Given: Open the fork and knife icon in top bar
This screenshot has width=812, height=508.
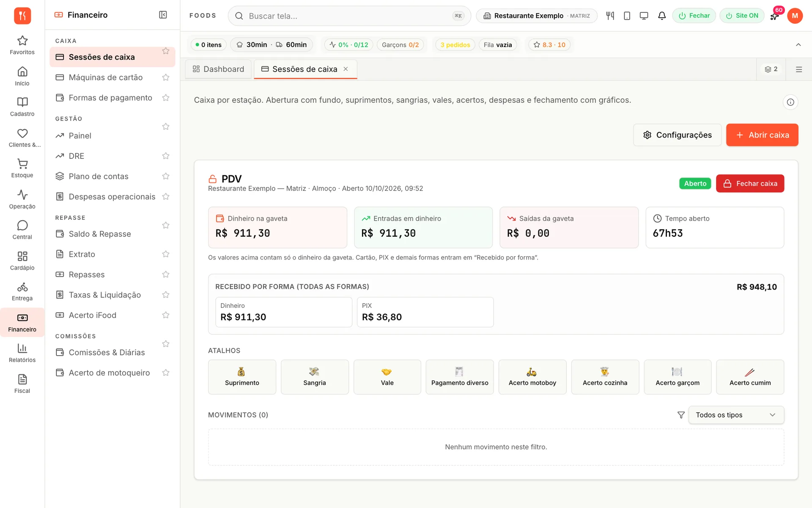Looking at the screenshot, I should [x=610, y=16].
